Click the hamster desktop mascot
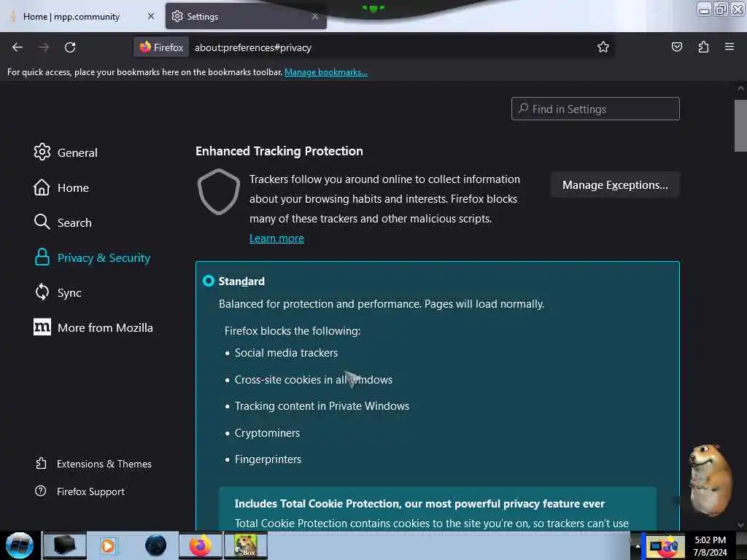 [711, 480]
